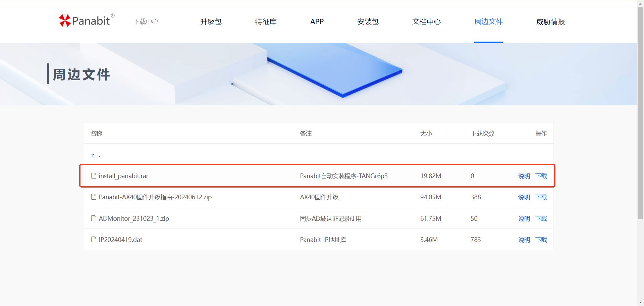Go to the APP section

(x=317, y=21)
